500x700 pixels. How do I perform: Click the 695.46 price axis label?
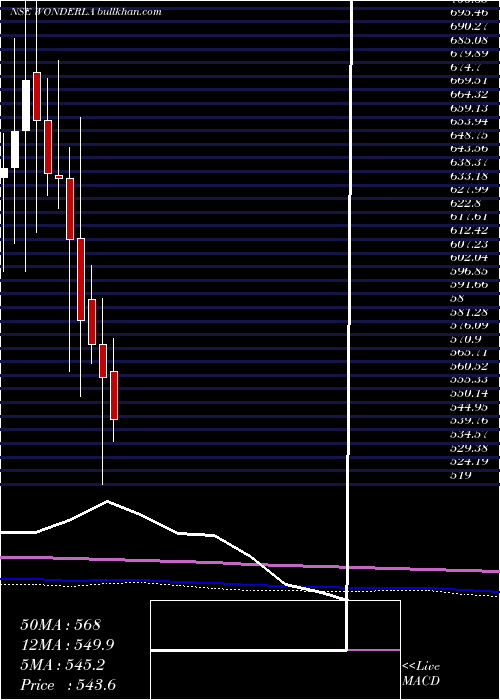468,12
